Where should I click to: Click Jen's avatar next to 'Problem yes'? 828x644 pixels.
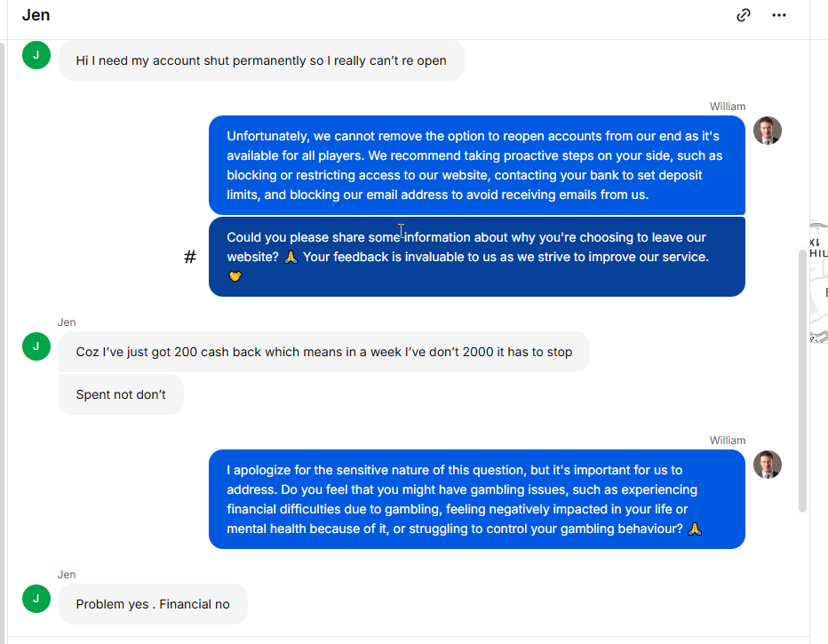coord(36,599)
